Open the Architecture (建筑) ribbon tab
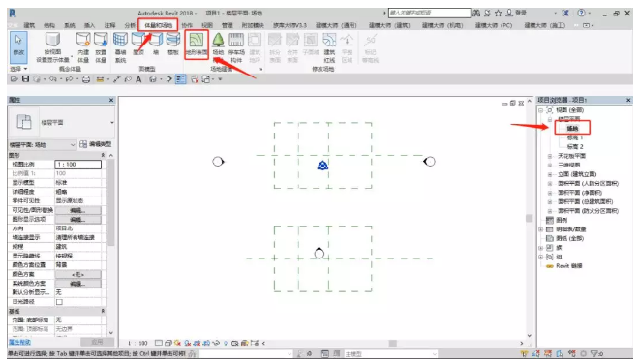 click(x=29, y=25)
